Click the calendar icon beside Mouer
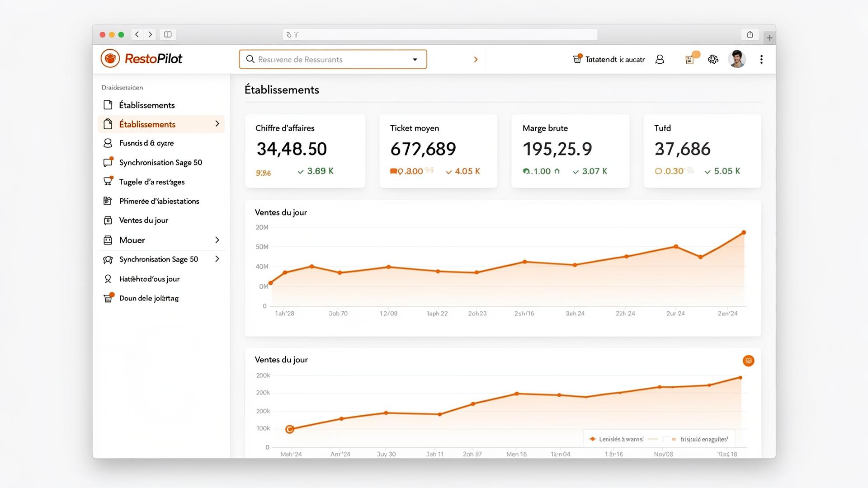Screen dimensions: 868x488 (x=108, y=240)
